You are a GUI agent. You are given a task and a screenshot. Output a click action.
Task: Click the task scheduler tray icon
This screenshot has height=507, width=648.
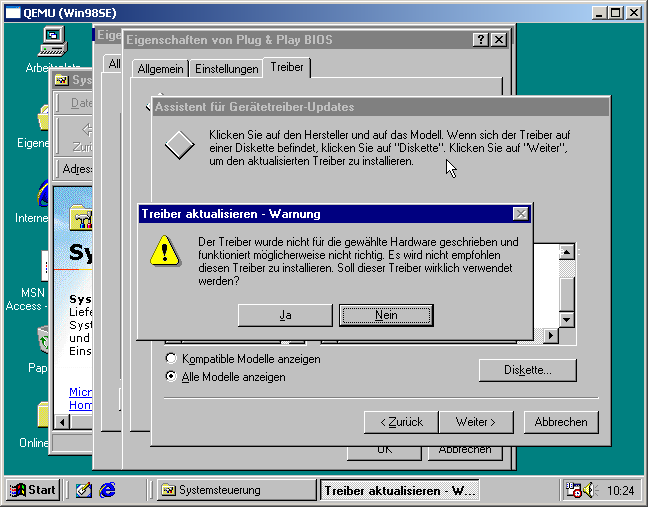tap(574, 490)
